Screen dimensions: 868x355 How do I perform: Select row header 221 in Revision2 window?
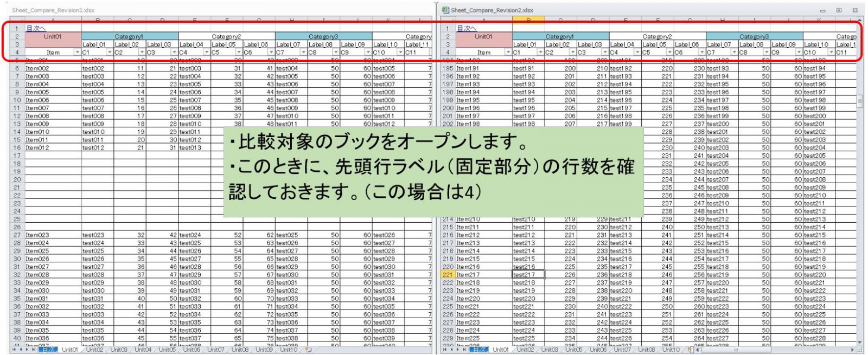coord(448,275)
